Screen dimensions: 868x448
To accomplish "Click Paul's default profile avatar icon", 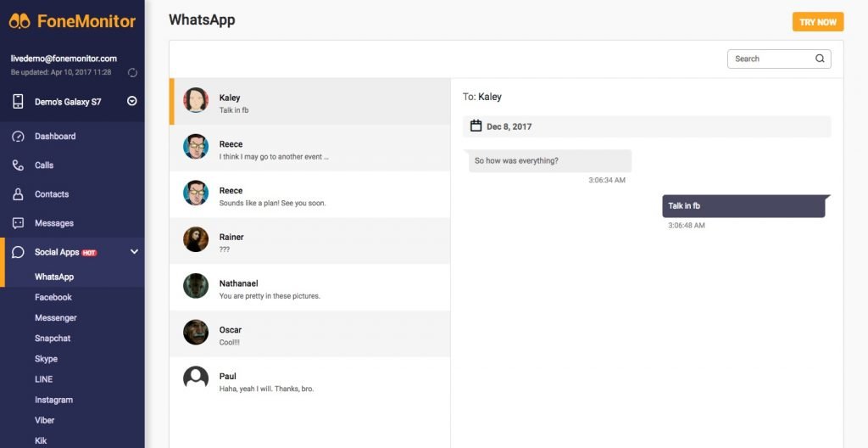I will [196, 378].
